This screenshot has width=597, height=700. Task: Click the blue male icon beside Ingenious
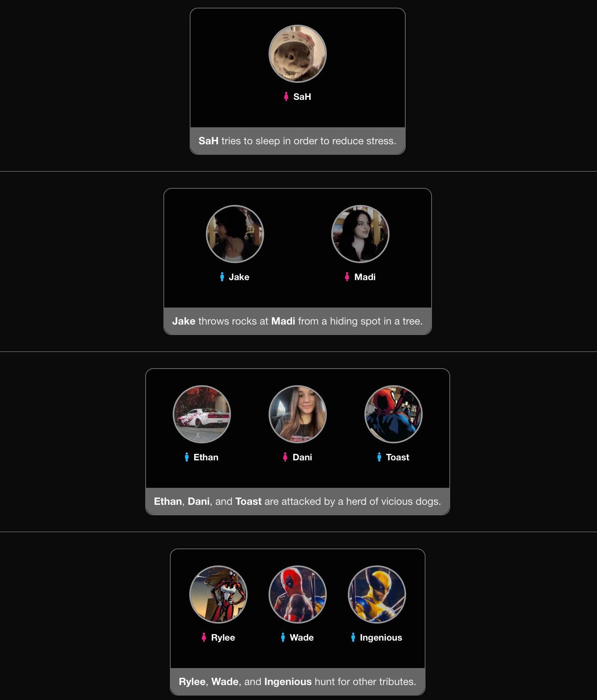pos(353,637)
